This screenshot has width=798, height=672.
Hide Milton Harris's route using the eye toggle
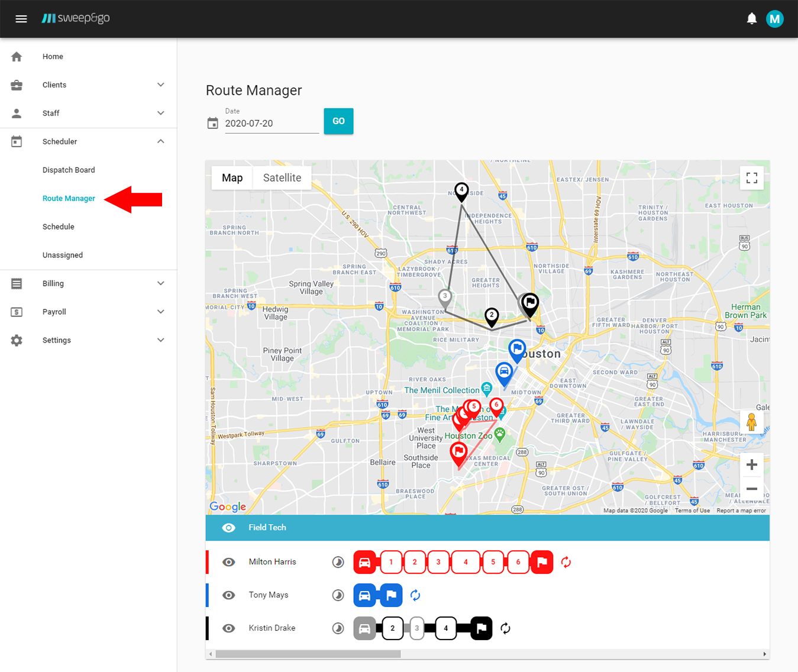click(x=228, y=562)
